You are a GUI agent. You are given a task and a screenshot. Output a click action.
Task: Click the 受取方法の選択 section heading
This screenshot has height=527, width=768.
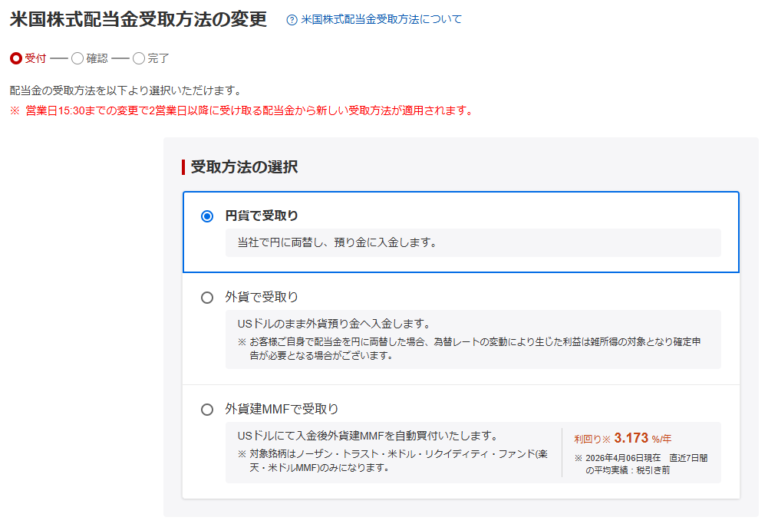244,167
